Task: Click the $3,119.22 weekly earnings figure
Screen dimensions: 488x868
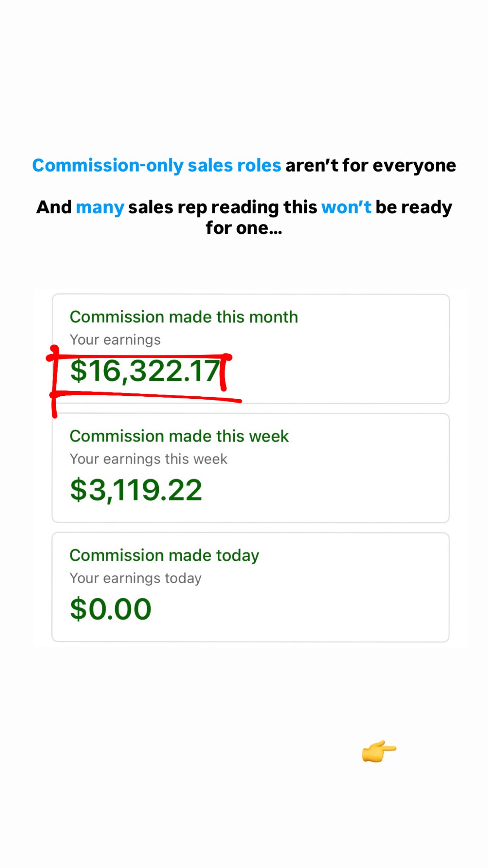Action: [x=136, y=490]
